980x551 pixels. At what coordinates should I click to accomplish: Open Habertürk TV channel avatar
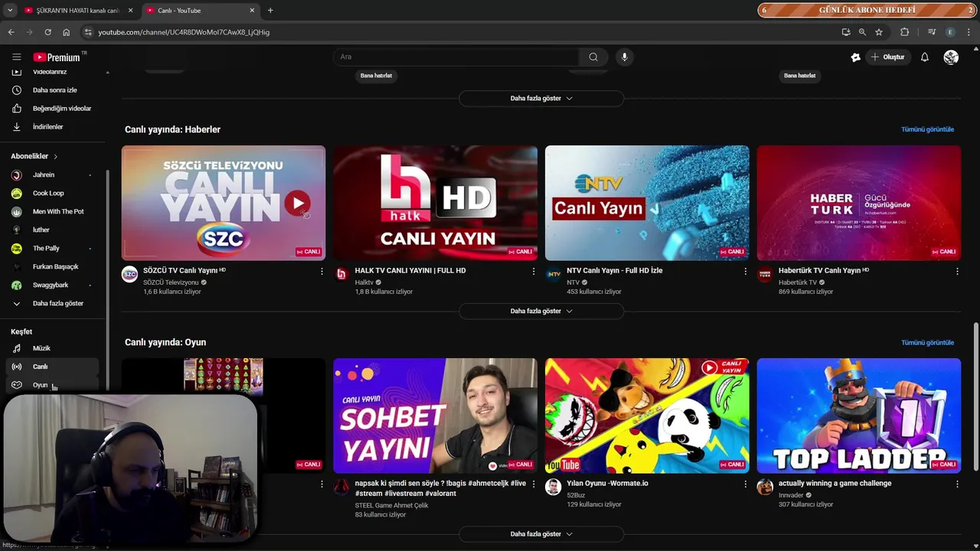[765, 274]
